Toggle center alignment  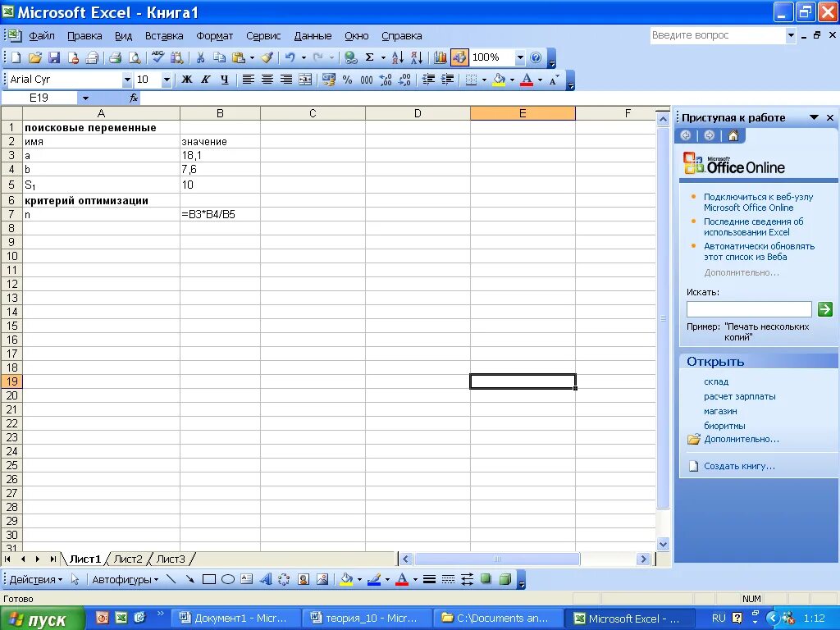[267, 80]
